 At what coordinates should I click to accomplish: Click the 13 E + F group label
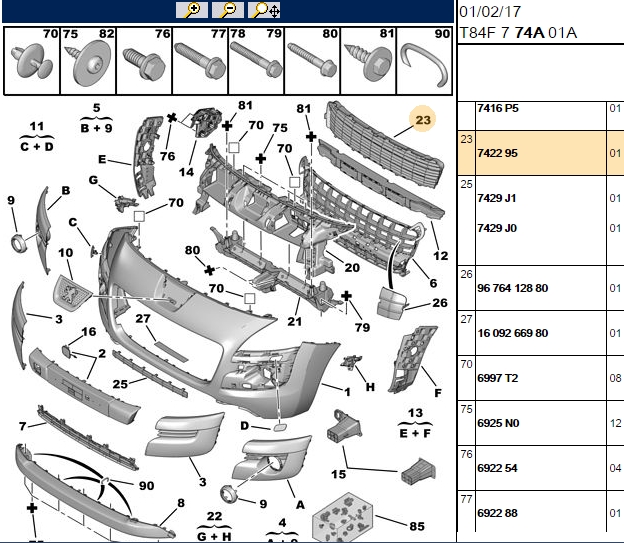pos(415,423)
